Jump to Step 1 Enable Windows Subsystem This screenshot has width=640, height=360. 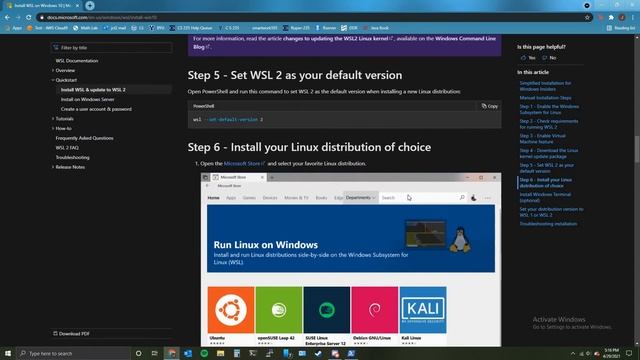(549, 109)
